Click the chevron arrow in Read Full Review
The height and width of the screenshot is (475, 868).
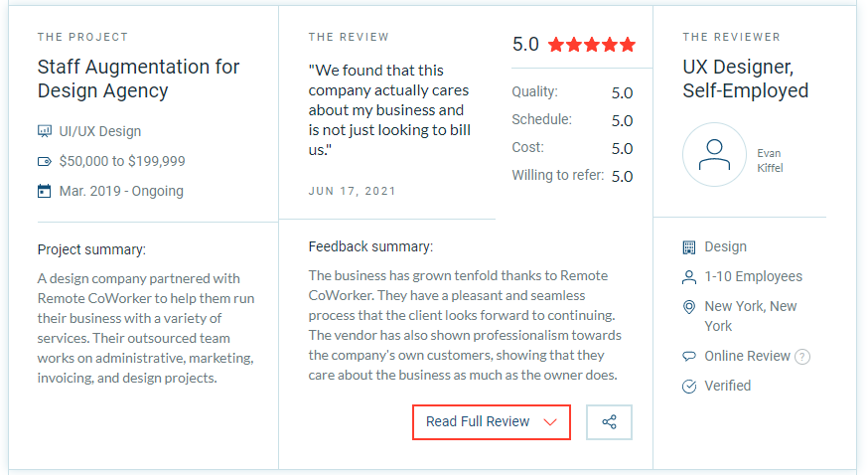(549, 422)
